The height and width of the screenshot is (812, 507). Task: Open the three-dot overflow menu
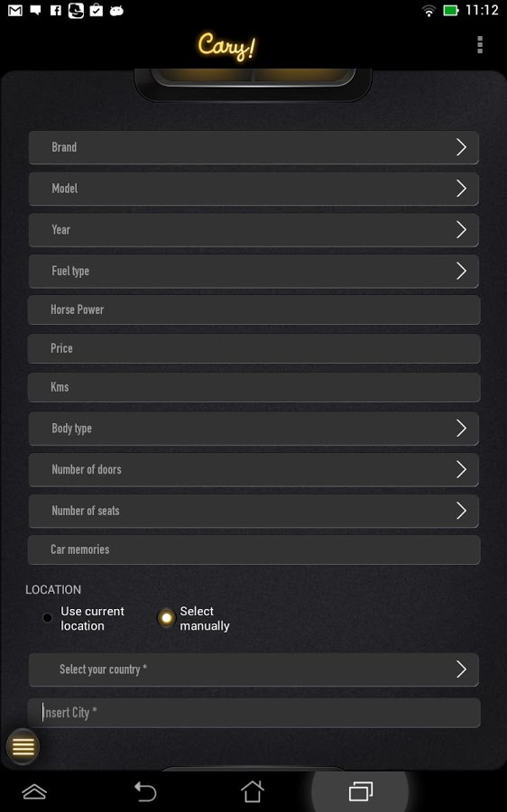(480, 44)
